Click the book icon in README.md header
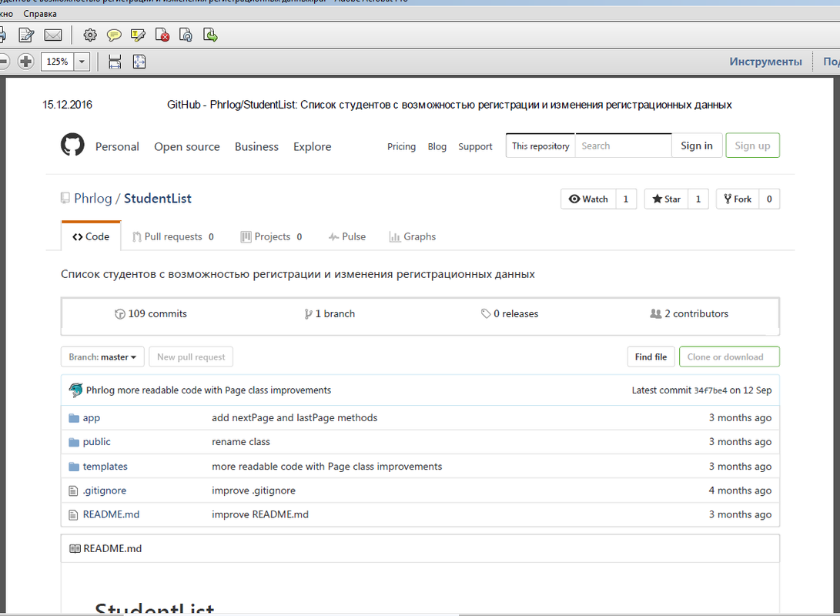The image size is (840, 616). [x=75, y=548]
